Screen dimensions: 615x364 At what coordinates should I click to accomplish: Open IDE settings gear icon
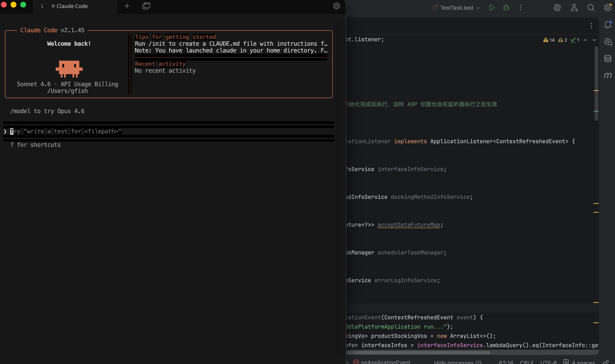tap(607, 7)
